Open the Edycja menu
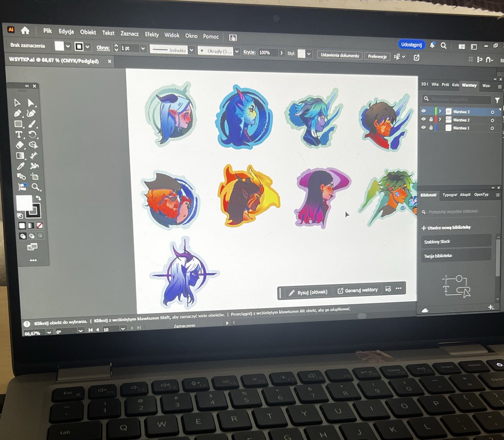Viewport: 504px width, 440px height. pos(66,31)
